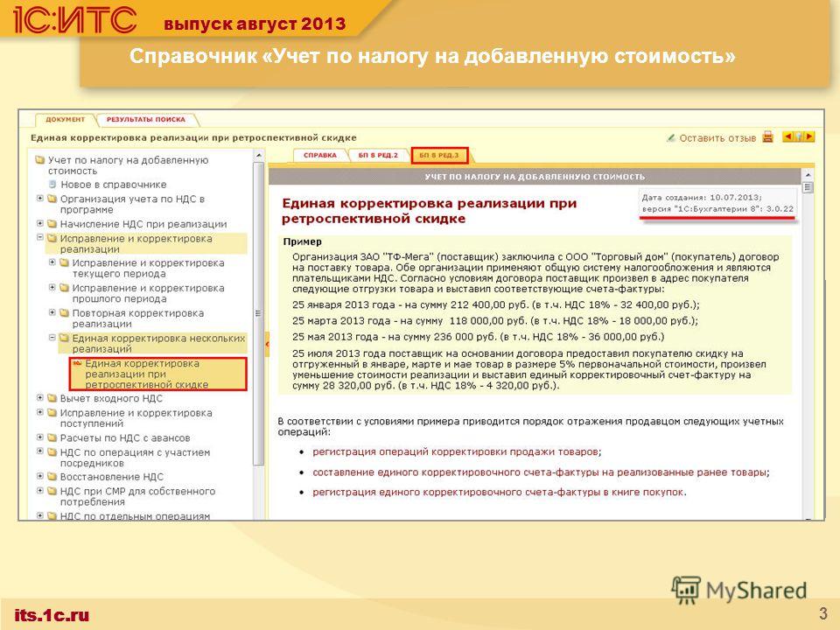The height and width of the screenshot is (630, 840).
Task: Click the text Дата создания: 10.07.2013
Action: [x=702, y=197]
